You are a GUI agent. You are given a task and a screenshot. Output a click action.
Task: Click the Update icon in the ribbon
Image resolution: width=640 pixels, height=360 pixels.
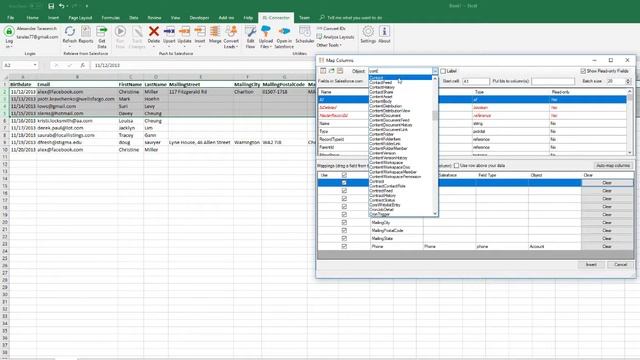(184, 31)
